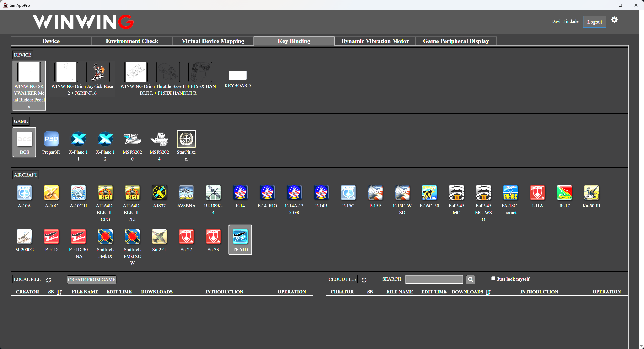Pick the F-15E_WSO aircraft
The height and width of the screenshot is (349, 644).
(x=402, y=193)
